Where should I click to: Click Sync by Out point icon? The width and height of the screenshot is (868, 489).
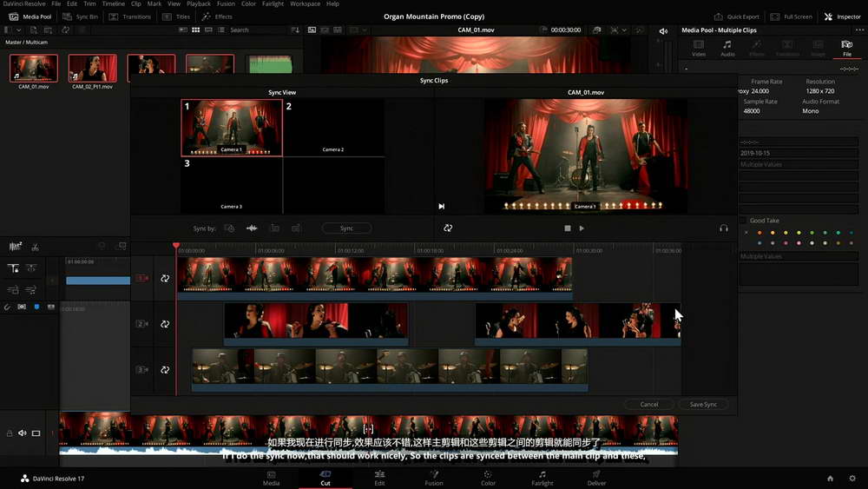(296, 228)
